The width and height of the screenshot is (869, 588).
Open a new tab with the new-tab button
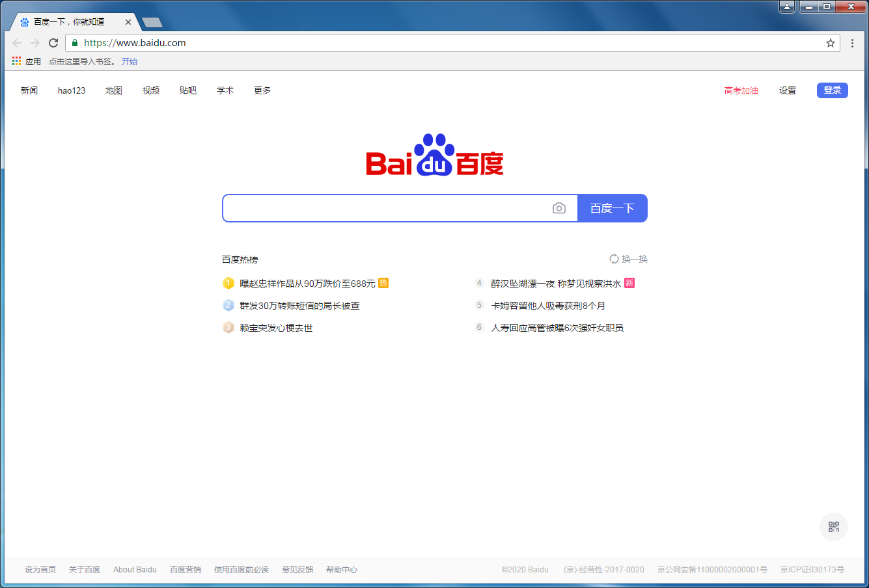point(152,23)
